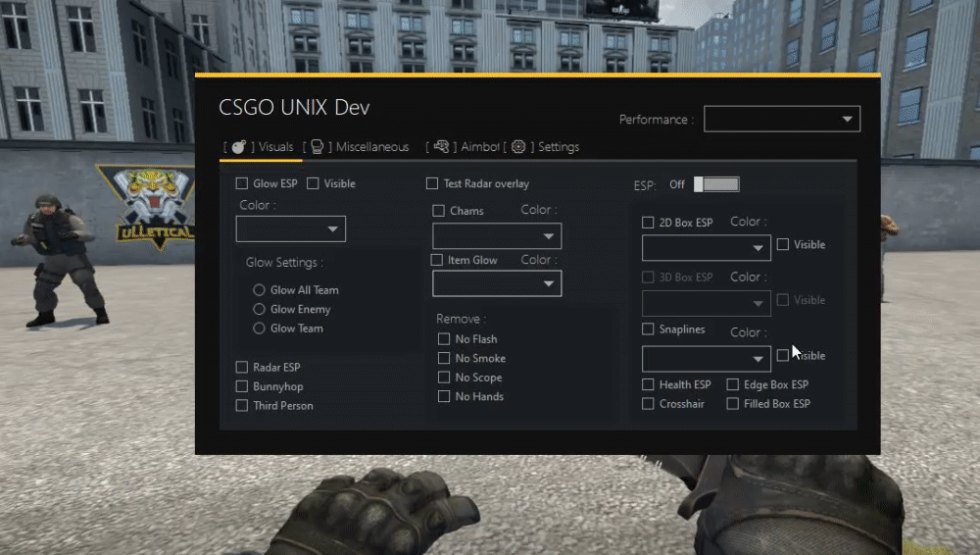This screenshot has height=555, width=980.
Task: Tick Visible next to 2D Box ESP dropdown
Action: 782,244
